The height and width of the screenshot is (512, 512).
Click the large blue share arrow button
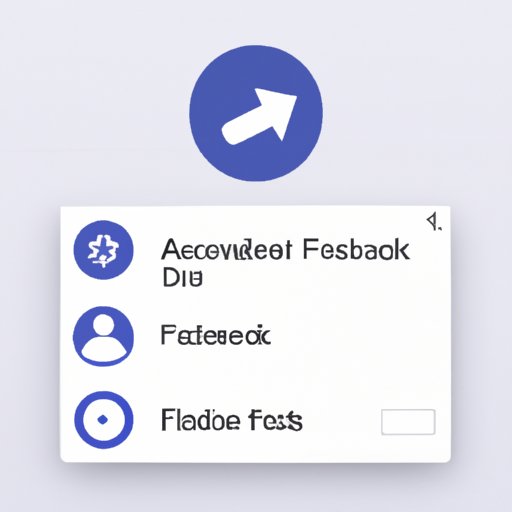pos(256,113)
